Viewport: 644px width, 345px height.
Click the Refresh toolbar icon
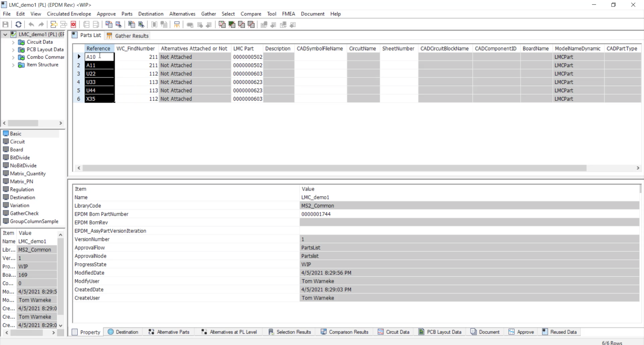point(18,25)
